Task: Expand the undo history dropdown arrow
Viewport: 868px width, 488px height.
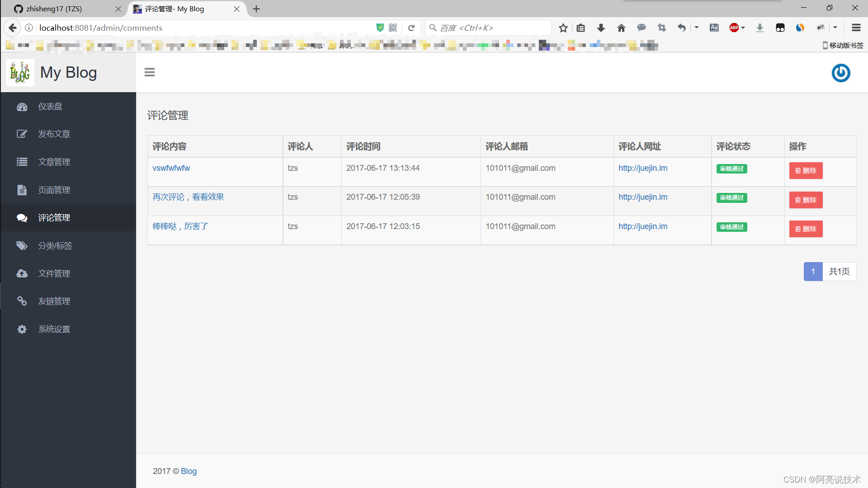Action: (x=697, y=28)
